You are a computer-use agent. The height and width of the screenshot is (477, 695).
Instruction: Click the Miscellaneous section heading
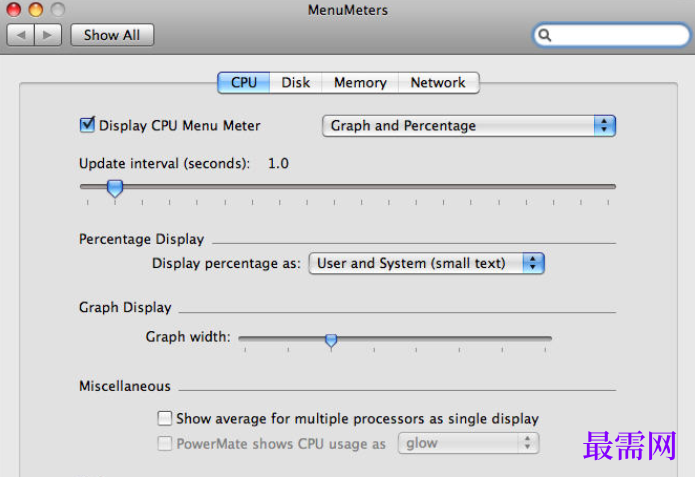coord(125,386)
